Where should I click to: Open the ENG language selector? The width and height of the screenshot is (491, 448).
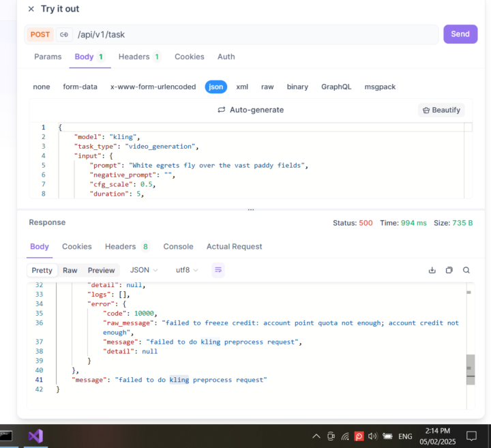pyautogui.click(x=405, y=436)
